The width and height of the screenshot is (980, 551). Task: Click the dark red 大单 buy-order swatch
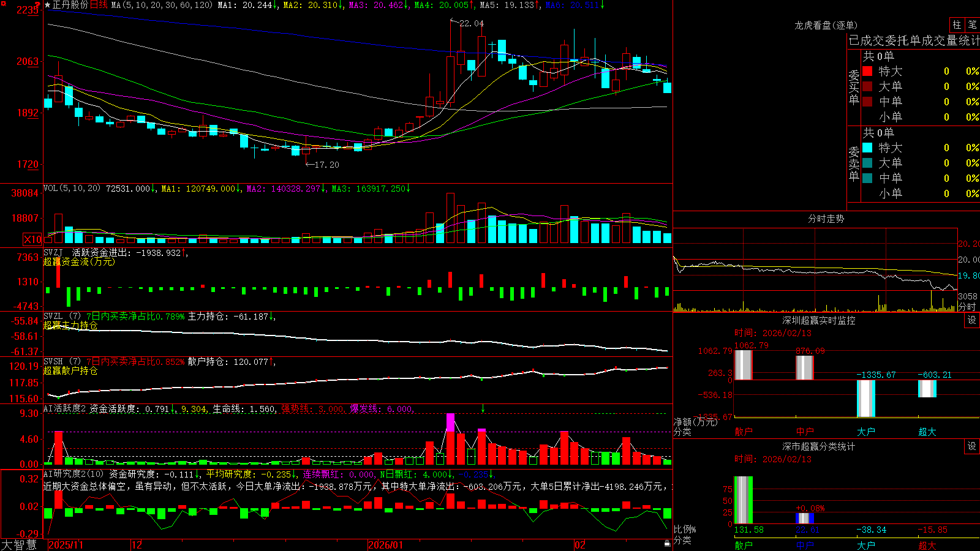pos(867,86)
